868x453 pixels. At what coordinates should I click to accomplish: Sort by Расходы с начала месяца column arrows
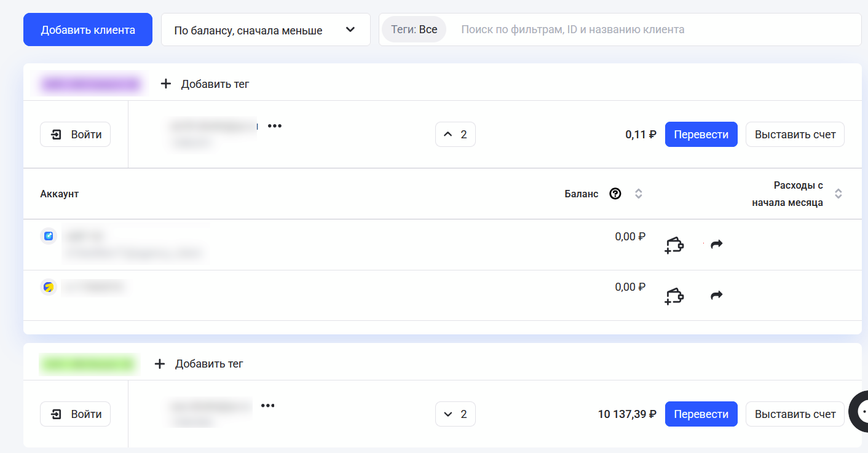(838, 194)
